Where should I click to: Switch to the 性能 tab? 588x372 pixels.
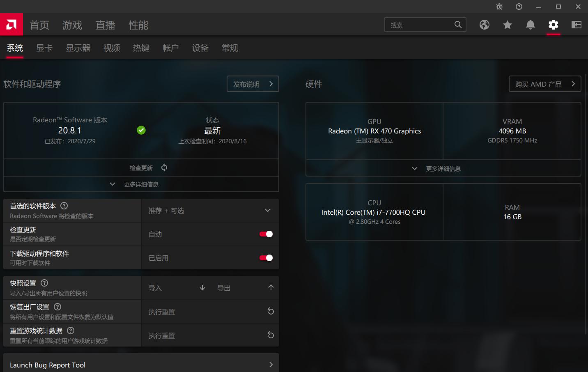coord(138,25)
